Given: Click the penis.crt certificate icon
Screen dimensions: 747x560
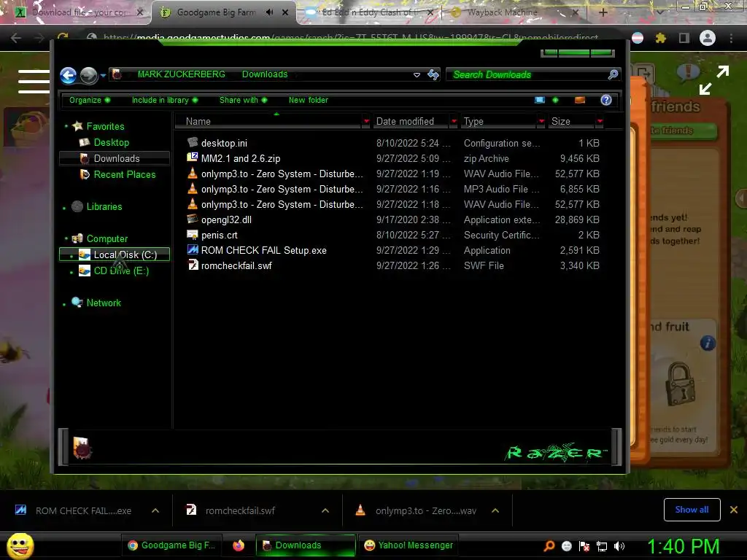Looking at the screenshot, I should (x=193, y=234).
